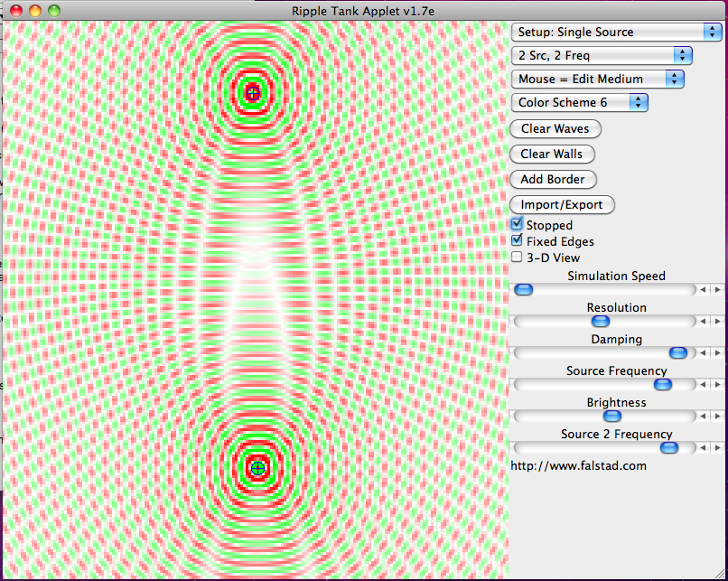Click the Resolution slider thumb
The image size is (728, 581).
tap(601, 322)
